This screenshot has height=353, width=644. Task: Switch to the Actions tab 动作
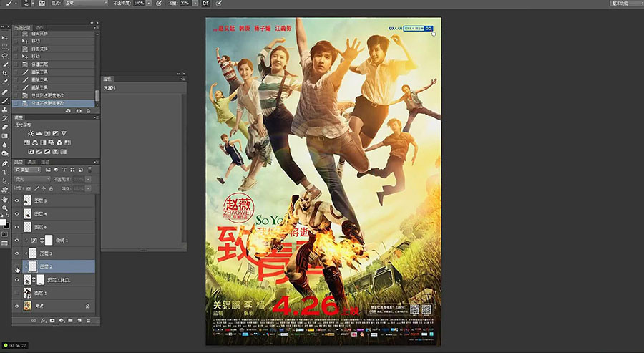coord(39,28)
